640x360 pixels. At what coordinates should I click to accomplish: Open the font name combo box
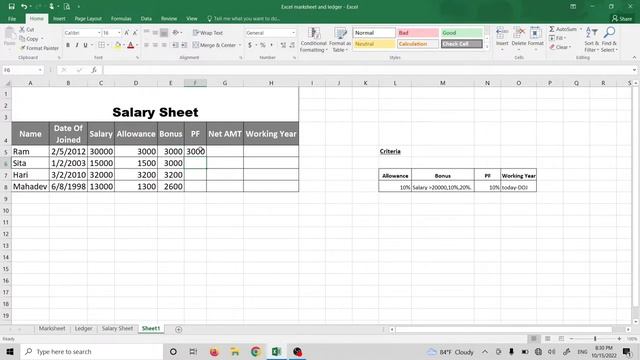click(82, 33)
